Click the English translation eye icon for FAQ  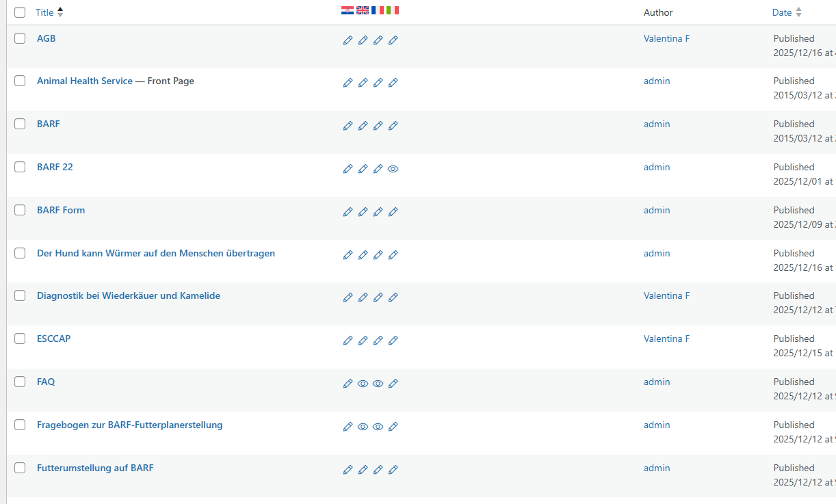point(363,384)
